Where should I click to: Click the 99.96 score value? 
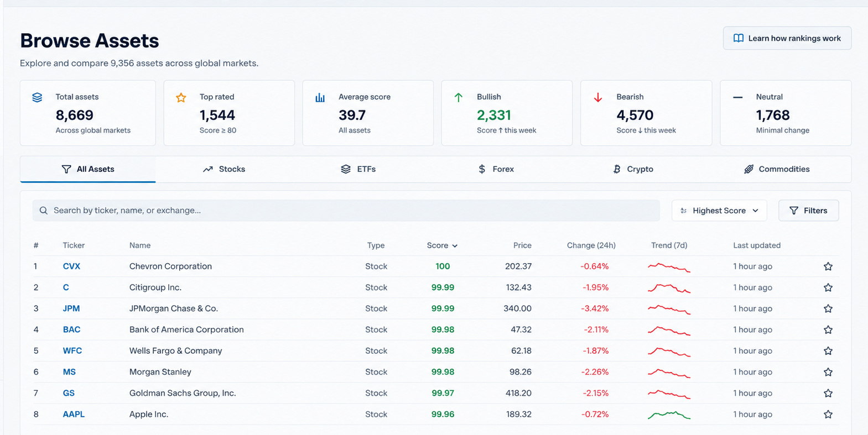pyautogui.click(x=443, y=415)
